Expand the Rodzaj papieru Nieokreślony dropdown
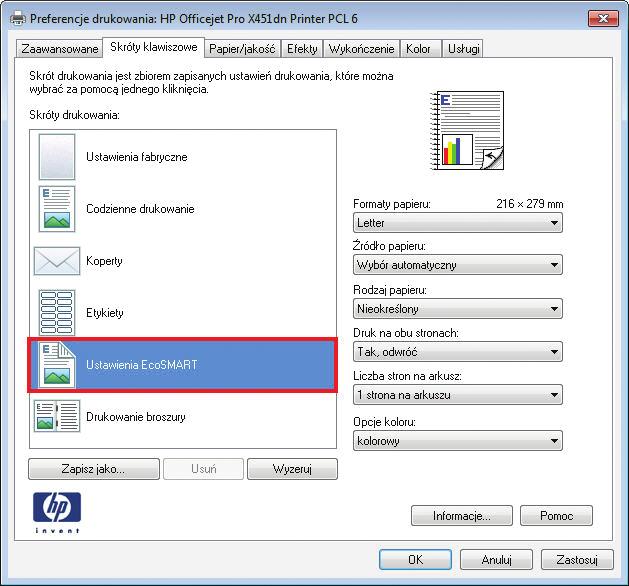The width and height of the screenshot is (629, 586). coord(458,309)
